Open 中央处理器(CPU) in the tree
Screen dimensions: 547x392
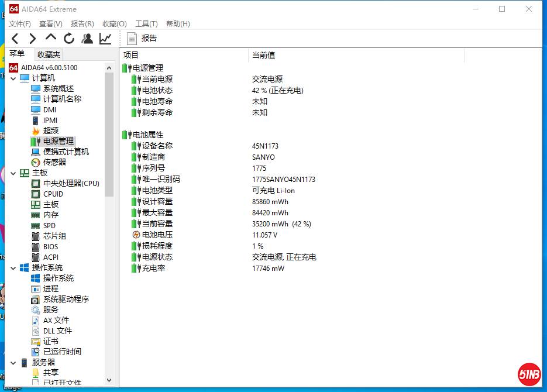click(x=71, y=183)
